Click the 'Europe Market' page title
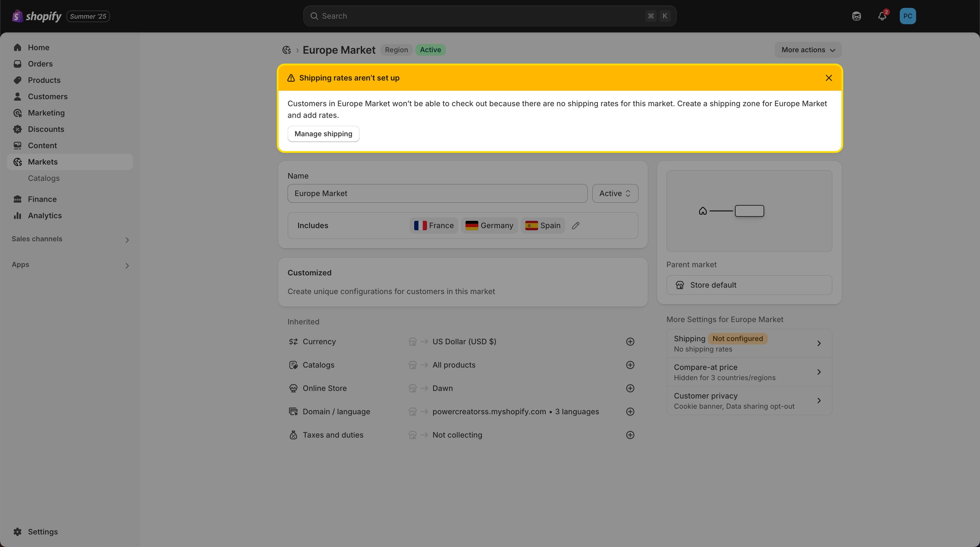The image size is (980, 547). (x=339, y=50)
